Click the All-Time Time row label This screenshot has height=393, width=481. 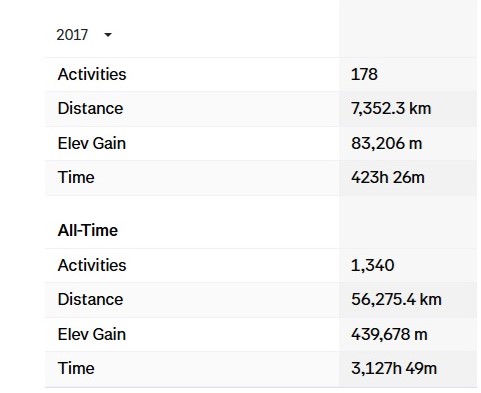[x=76, y=368]
